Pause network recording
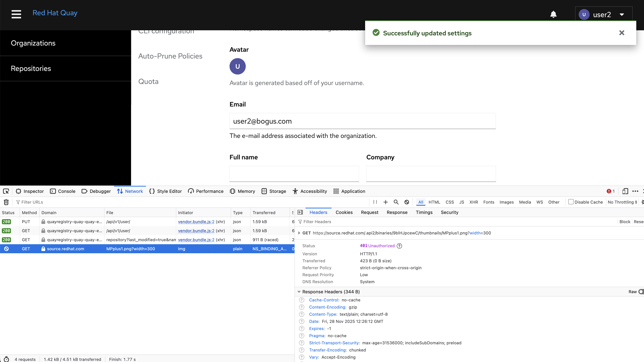644x362 pixels. tap(375, 202)
